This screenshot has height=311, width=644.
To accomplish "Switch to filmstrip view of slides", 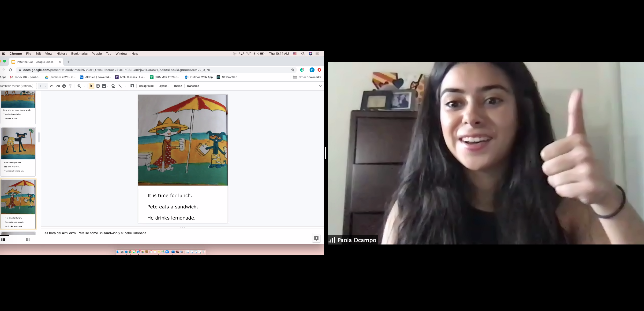I will click(3, 240).
